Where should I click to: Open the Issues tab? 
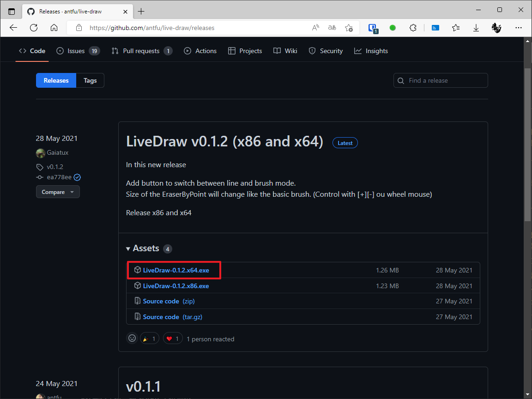78,51
